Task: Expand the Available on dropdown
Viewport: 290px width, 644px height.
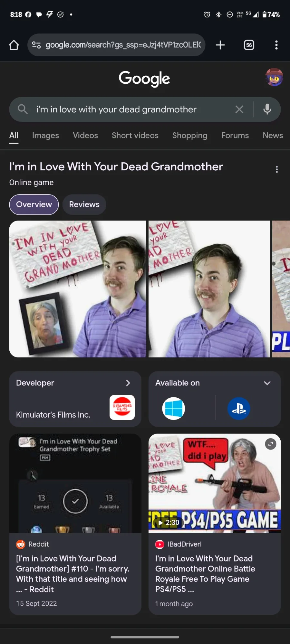Action: pos(267,383)
